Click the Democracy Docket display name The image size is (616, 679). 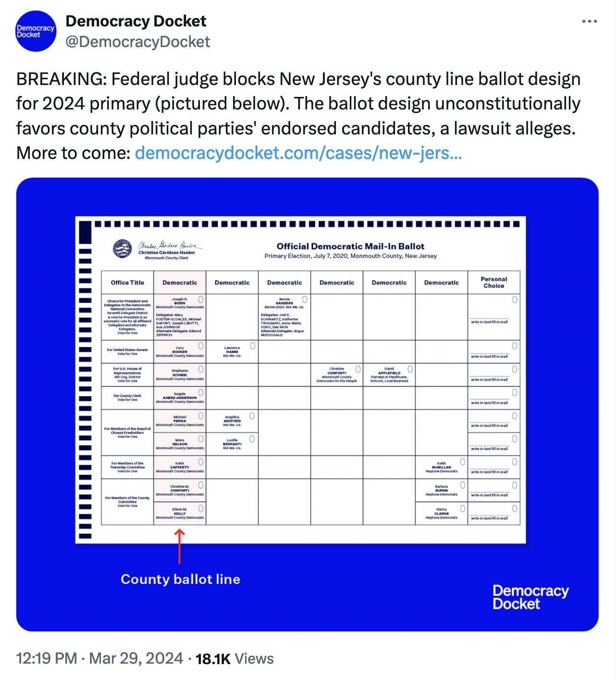(136, 21)
